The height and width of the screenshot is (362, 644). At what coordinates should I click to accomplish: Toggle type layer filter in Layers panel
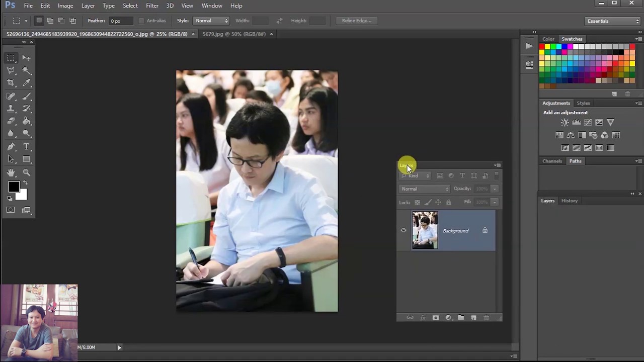[462, 175]
